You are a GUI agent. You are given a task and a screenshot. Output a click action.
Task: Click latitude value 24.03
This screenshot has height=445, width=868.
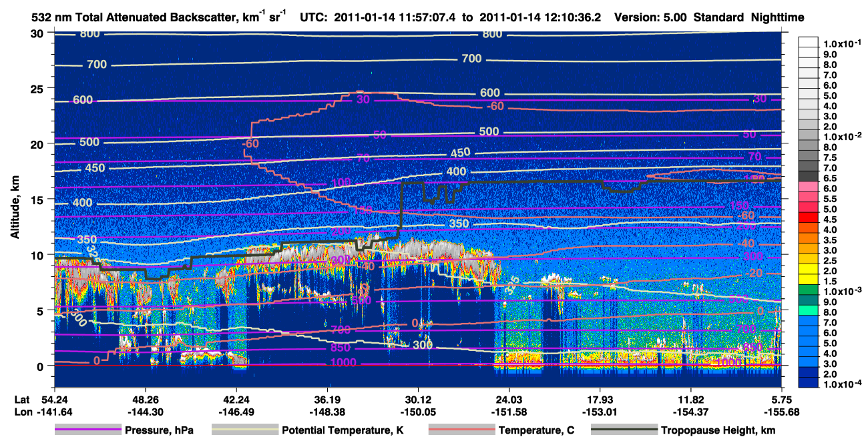(x=510, y=399)
